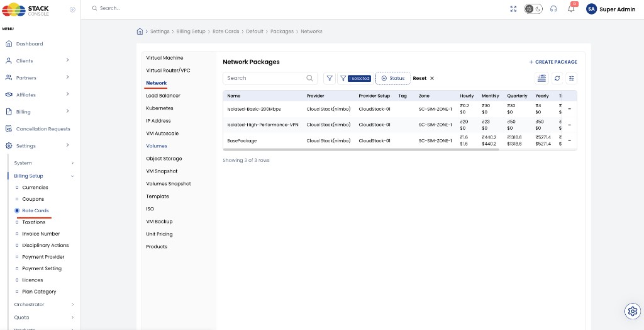
Task: Open row actions for Isolated-Basic-200Mbps
Action: pos(569,109)
